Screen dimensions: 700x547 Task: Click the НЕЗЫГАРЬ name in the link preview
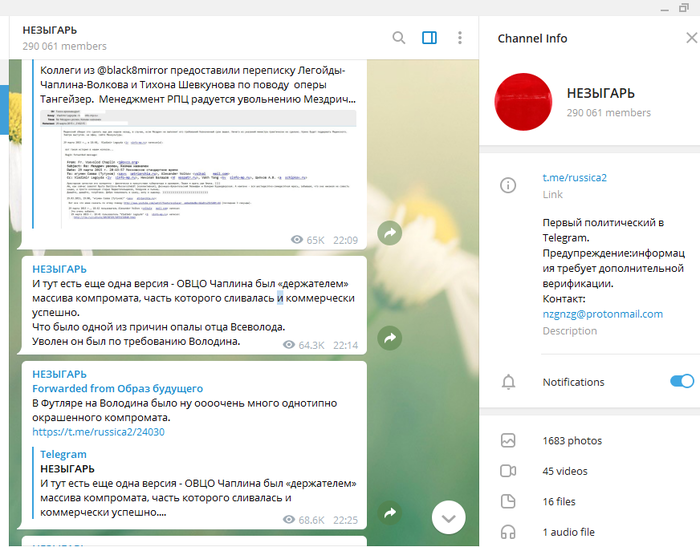click(x=67, y=469)
